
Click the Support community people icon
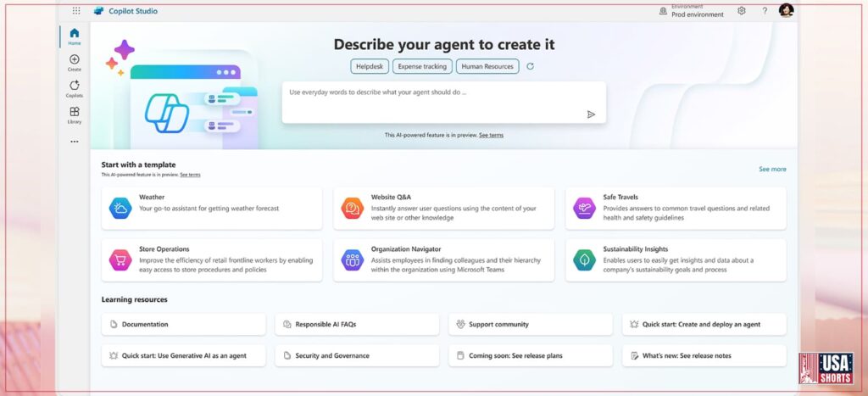point(460,325)
